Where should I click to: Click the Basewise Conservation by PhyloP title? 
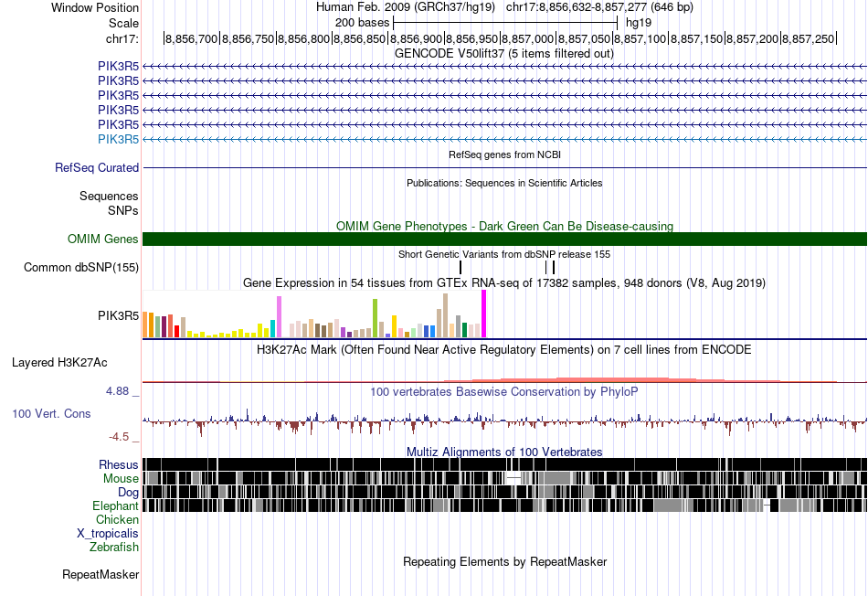[x=503, y=392]
